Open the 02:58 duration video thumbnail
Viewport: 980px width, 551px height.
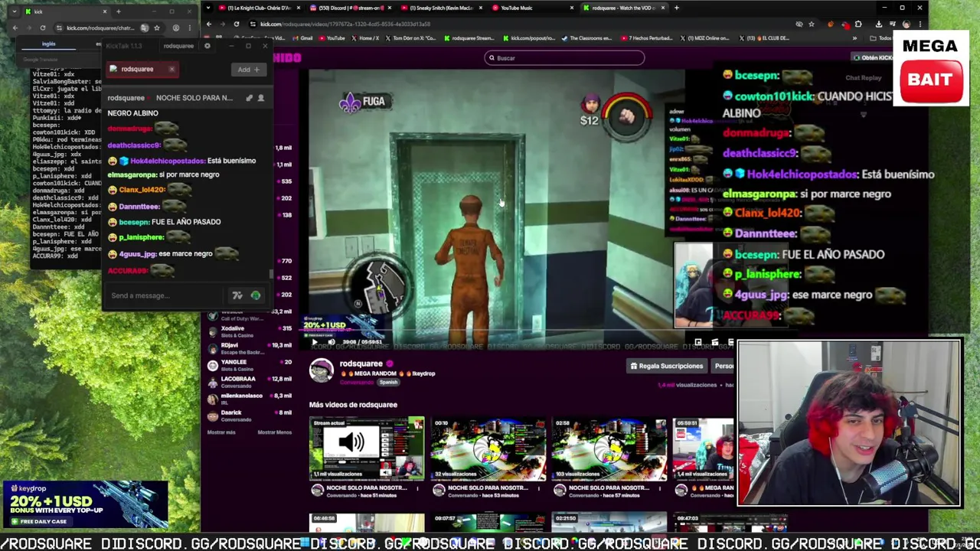609,448
